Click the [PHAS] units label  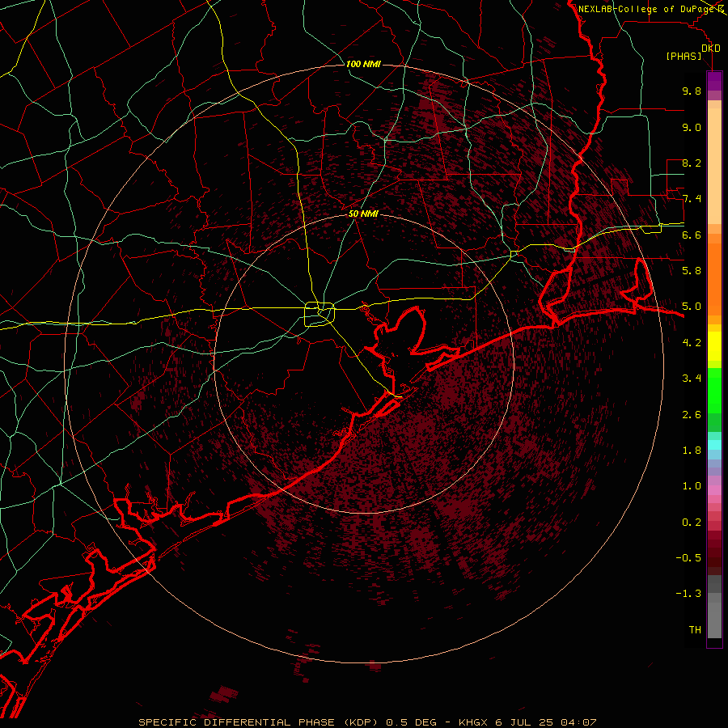pos(684,57)
